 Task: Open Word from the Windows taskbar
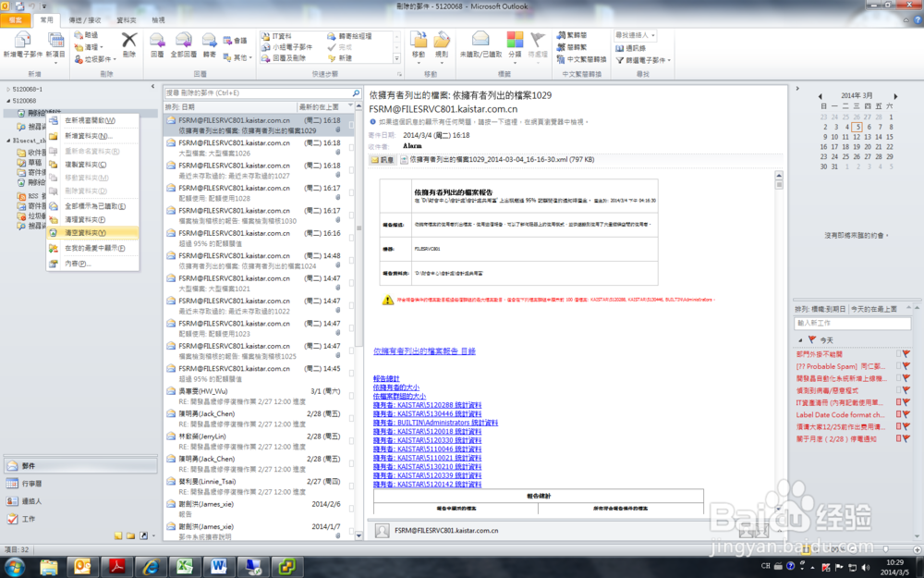pos(219,566)
